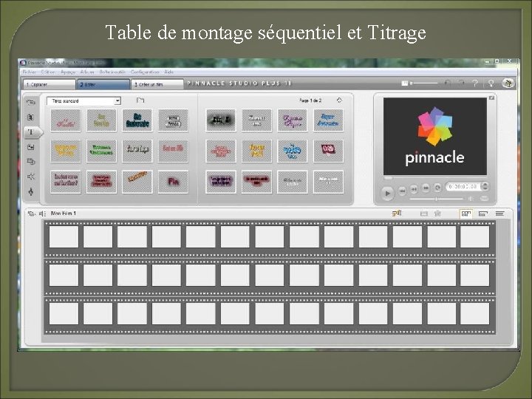Open the video scenes album tab
Viewport: 532px width, 399px height.
click(31, 102)
